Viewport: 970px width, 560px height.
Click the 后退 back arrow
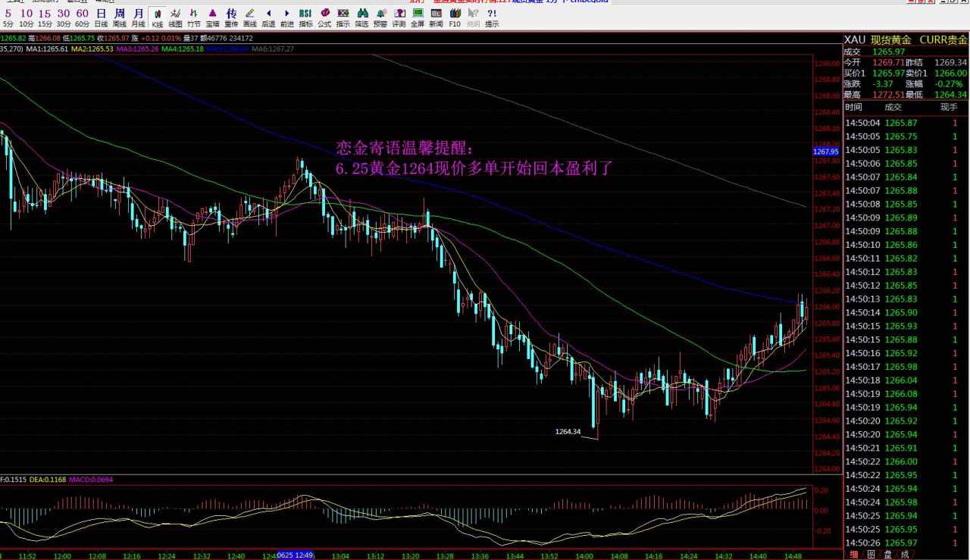pyautogui.click(x=268, y=17)
